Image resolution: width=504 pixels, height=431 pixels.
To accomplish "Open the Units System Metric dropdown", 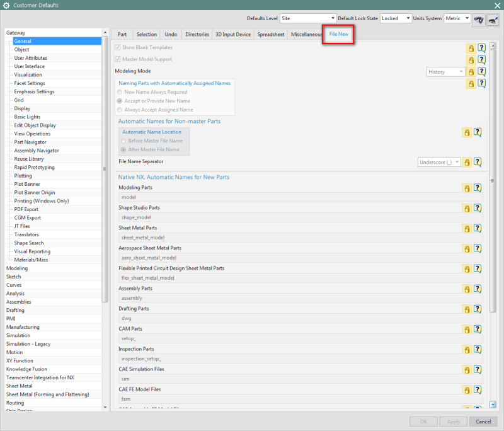I will pyautogui.click(x=457, y=18).
